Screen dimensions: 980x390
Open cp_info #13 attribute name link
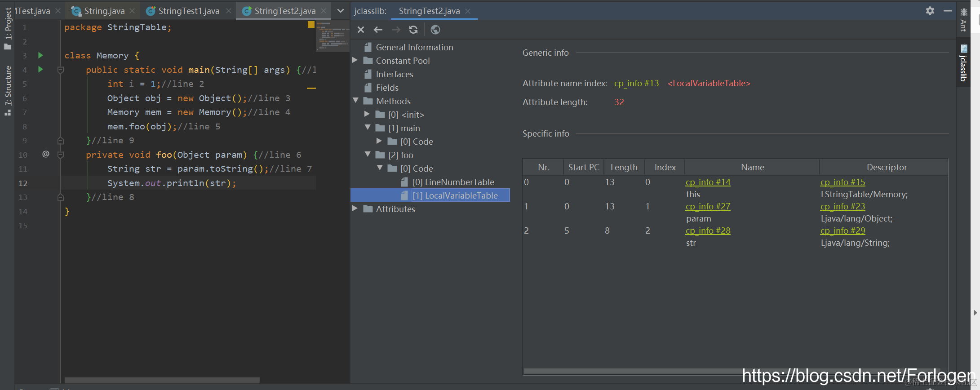[636, 83]
